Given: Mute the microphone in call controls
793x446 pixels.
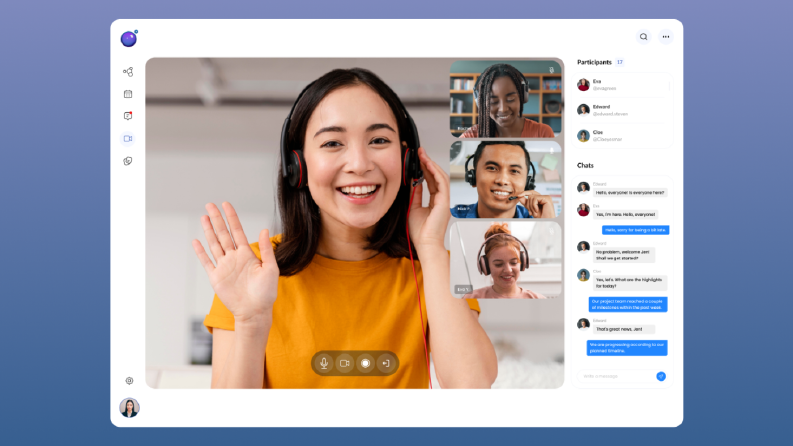Looking at the screenshot, I should click(x=324, y=363).
